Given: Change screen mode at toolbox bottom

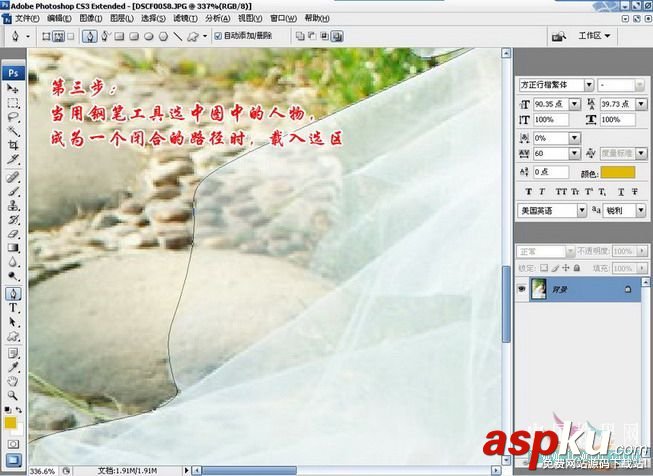Looking at the screenshot, I should pos(13,460).
